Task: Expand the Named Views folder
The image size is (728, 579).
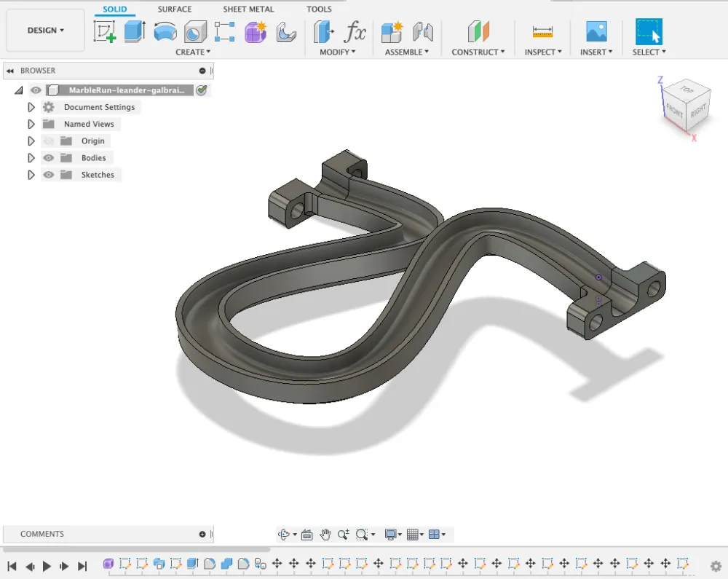Action: pyautogui.click(x=31, y=124)
